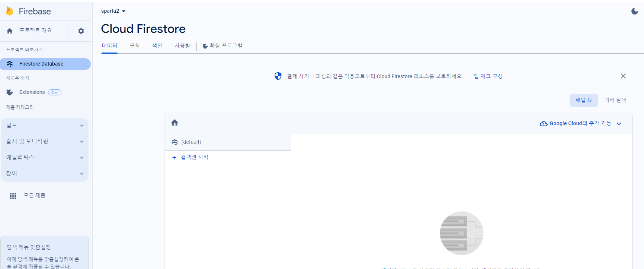The image size is (644, 269).
Task: Expand the 애널리틱스 category
Action: 45,158
